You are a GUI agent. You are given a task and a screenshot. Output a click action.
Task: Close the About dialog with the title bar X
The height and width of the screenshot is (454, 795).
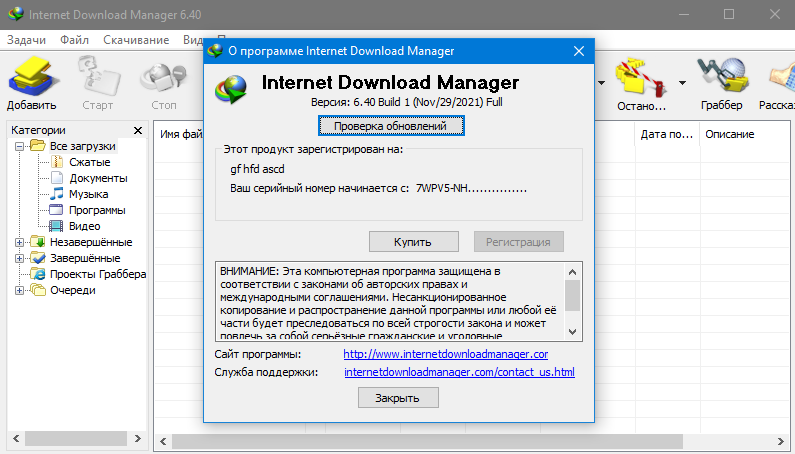tap(579, 51)
